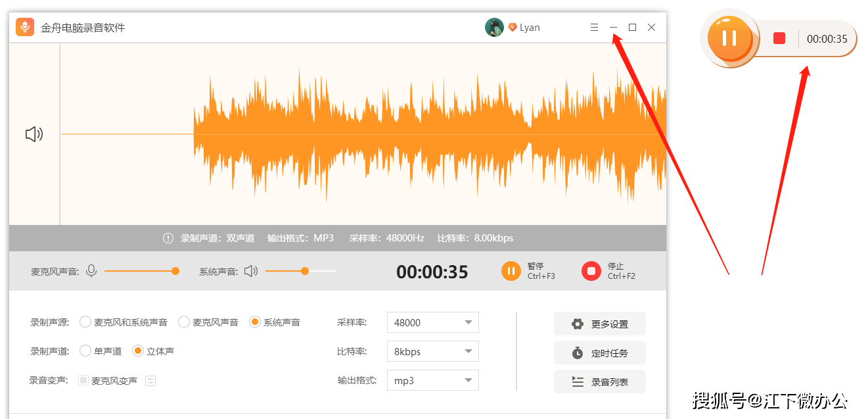Screen dimensions: 868x419
Task: Click the Lyan account name
Action: (x=530, y=27)
